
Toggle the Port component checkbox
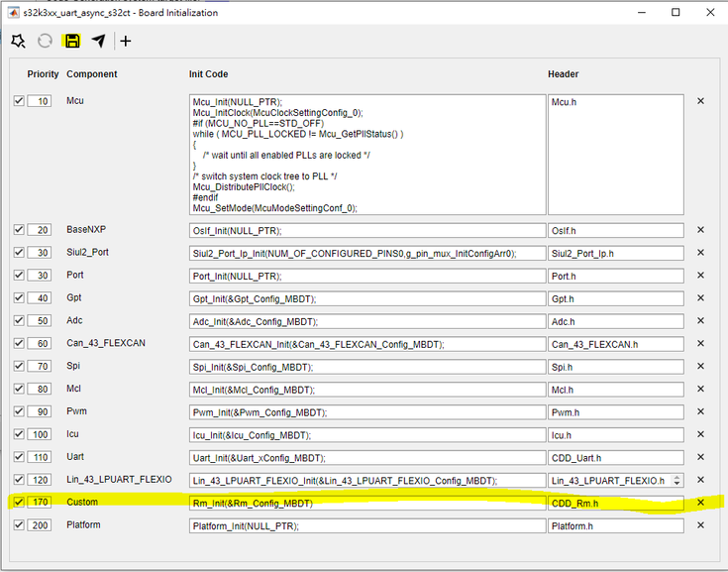[x=19, y=275]
